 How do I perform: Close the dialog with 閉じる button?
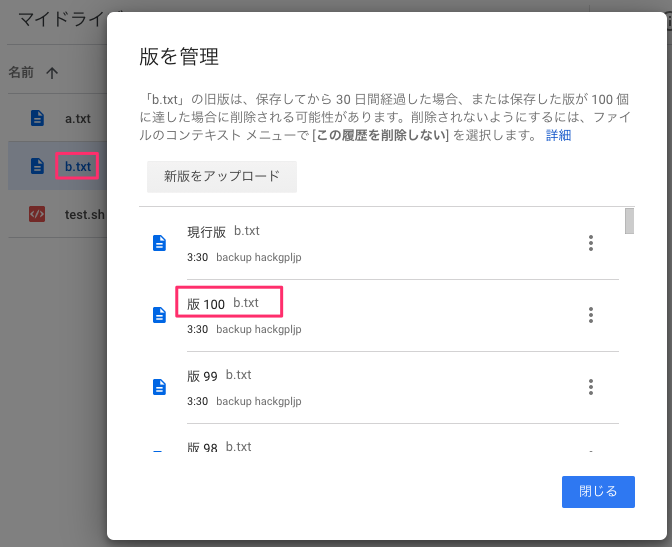coord(598,491)
